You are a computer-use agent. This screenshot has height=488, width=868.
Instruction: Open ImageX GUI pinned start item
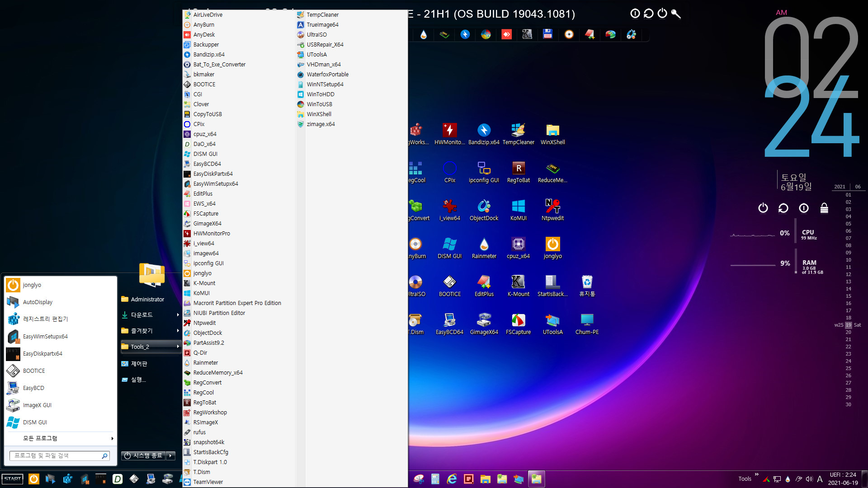(61, 405)
